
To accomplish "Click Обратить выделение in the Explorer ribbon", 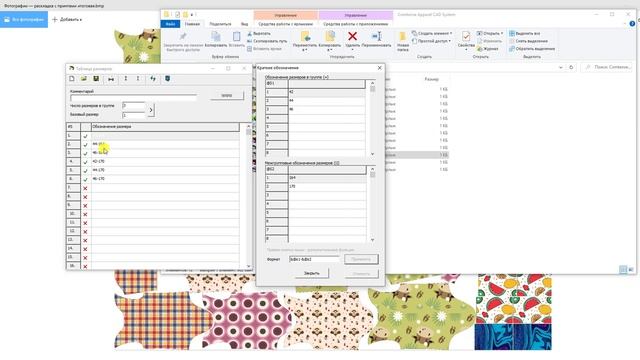I will tap(532, 49).
